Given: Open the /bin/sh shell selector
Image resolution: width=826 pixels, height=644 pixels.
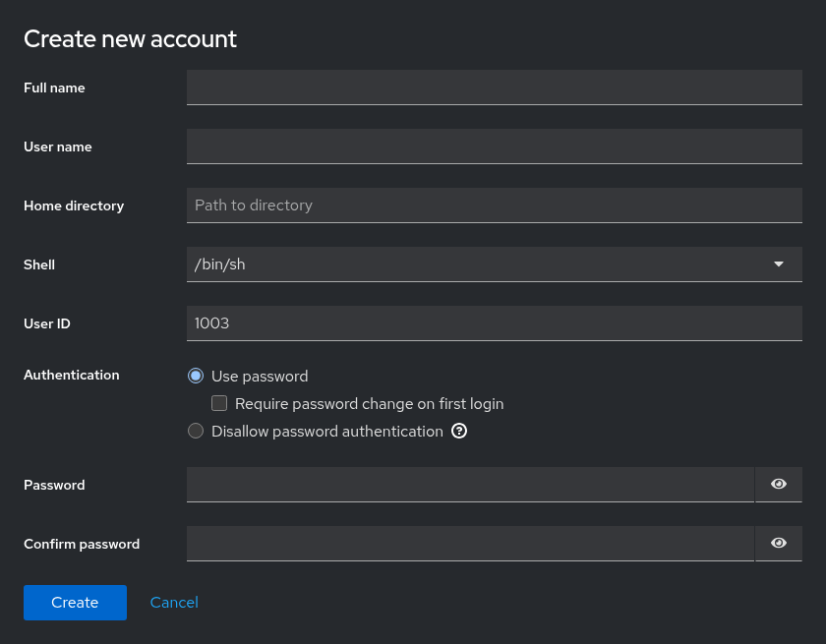Looking at the screenshot, I should point(494,264).
